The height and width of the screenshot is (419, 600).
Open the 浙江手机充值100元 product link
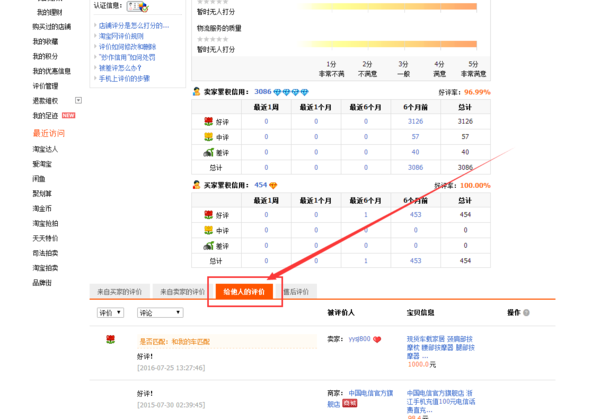[x=441, y=401]
